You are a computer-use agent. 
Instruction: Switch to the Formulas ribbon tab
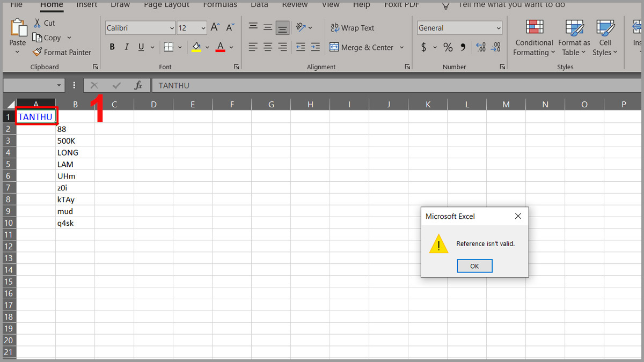(220, 5)
